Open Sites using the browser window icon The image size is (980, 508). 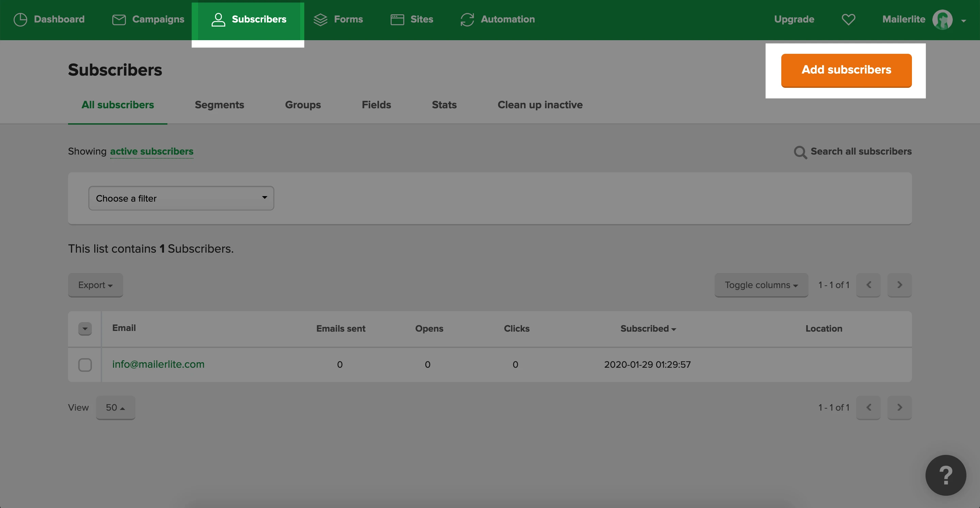pos(397,19)
